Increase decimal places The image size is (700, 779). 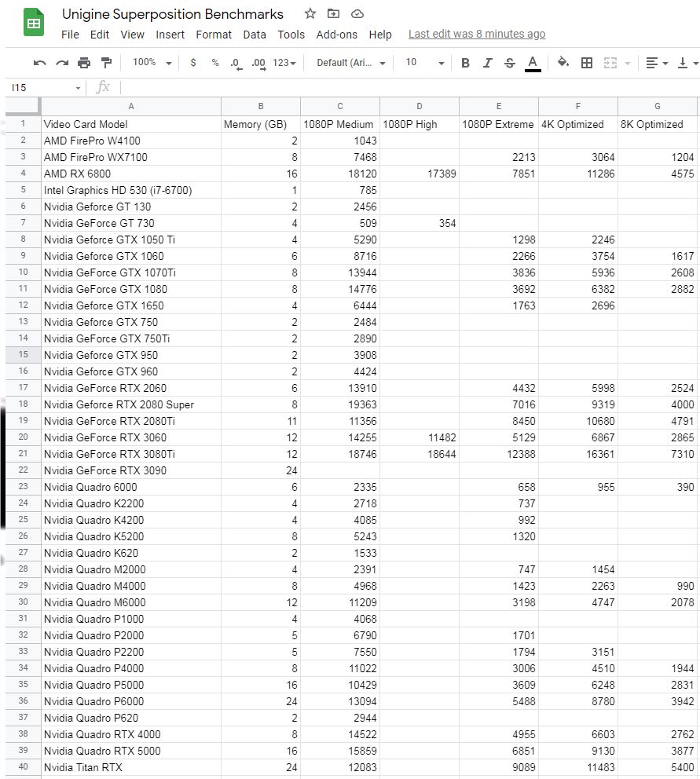[x=258, y=64]
